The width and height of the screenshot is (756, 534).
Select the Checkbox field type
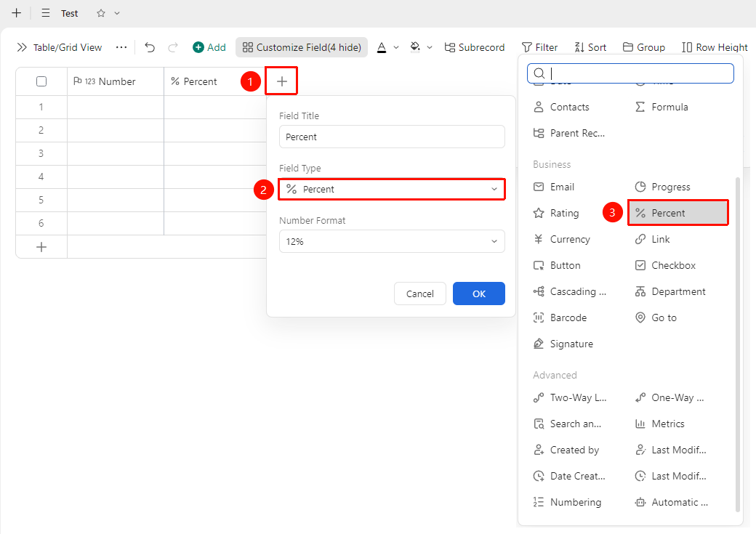click(x=665, y=265)
